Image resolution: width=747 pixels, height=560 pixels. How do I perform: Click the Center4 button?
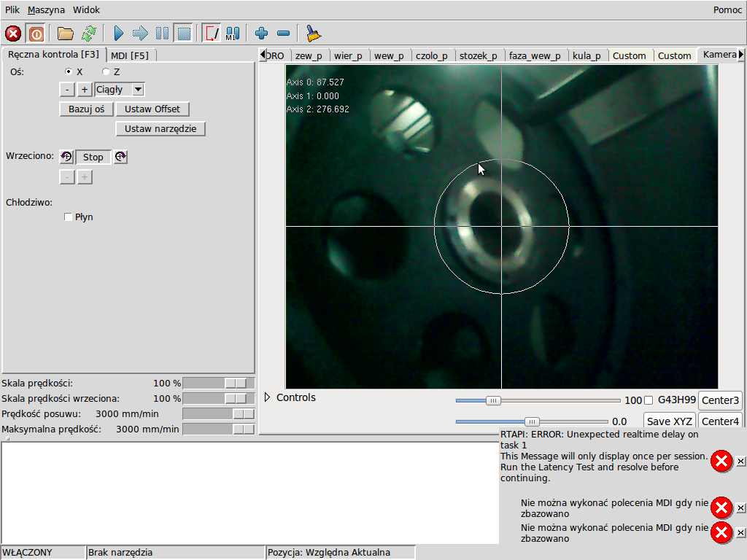coord(720,421)
